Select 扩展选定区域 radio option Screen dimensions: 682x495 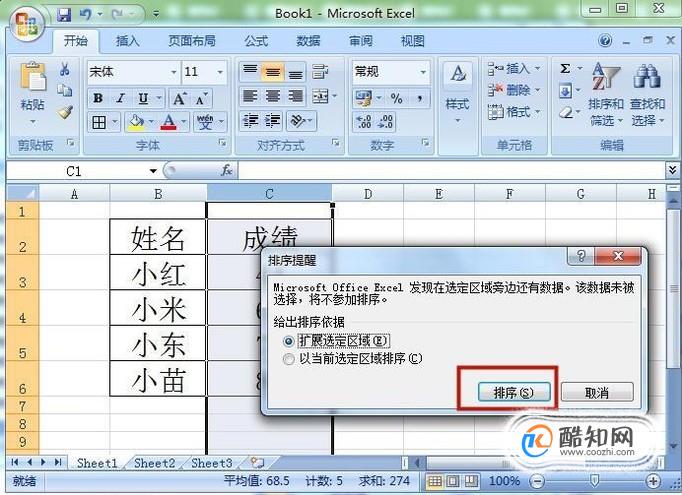point(288,341)
